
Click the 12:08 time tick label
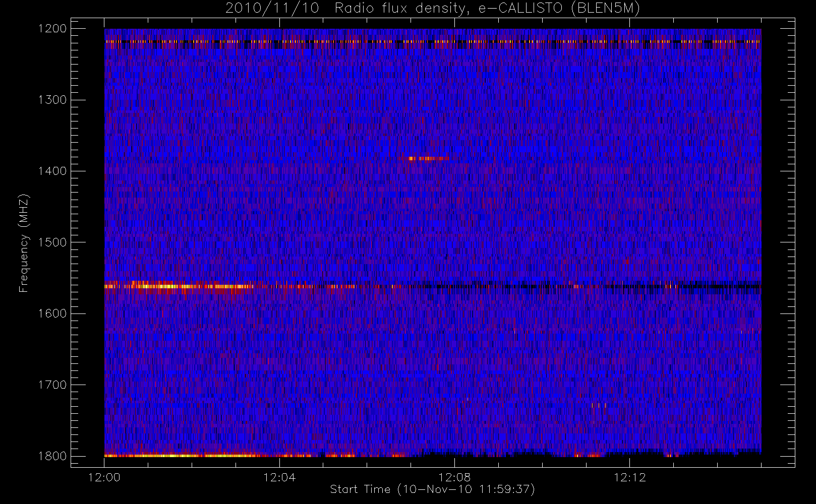coord(454,477)
